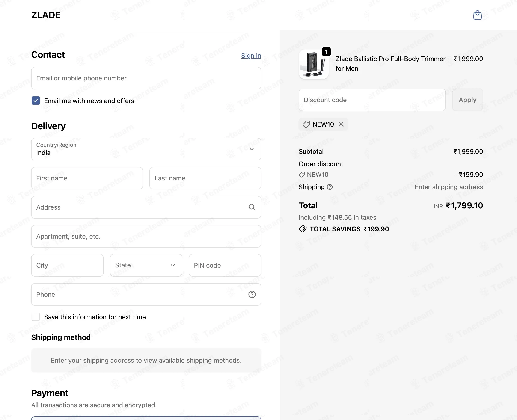Image resolution: width=517 pixels, height=420 pixels.
Task: Click the Apply discount button
Action: [x=467, y=100]
